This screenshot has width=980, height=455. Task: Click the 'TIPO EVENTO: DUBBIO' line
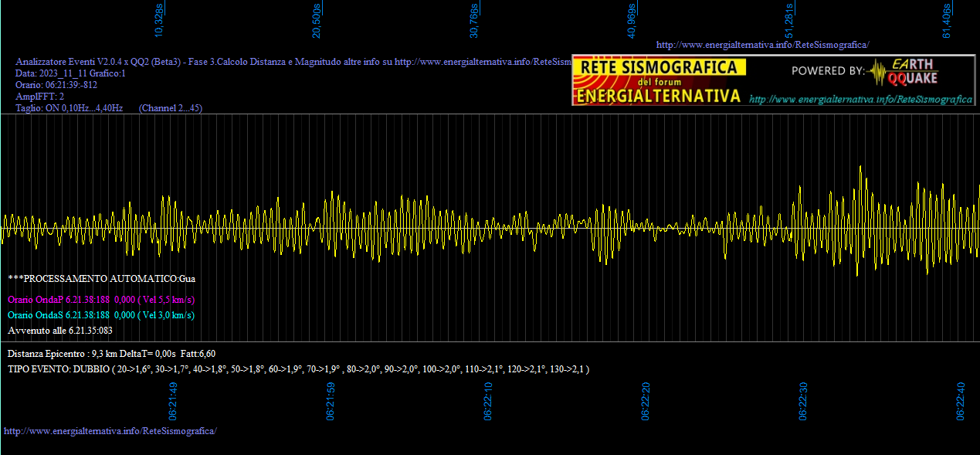tap(299, 369)
